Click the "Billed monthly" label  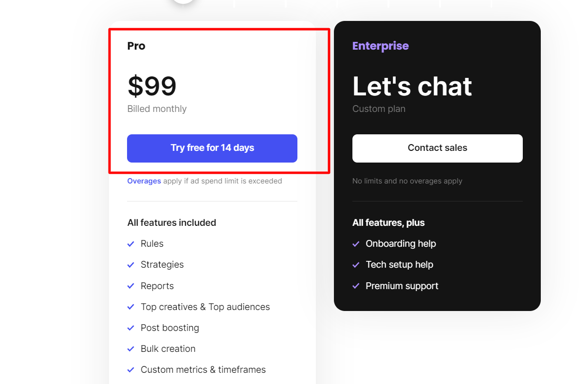157,109
